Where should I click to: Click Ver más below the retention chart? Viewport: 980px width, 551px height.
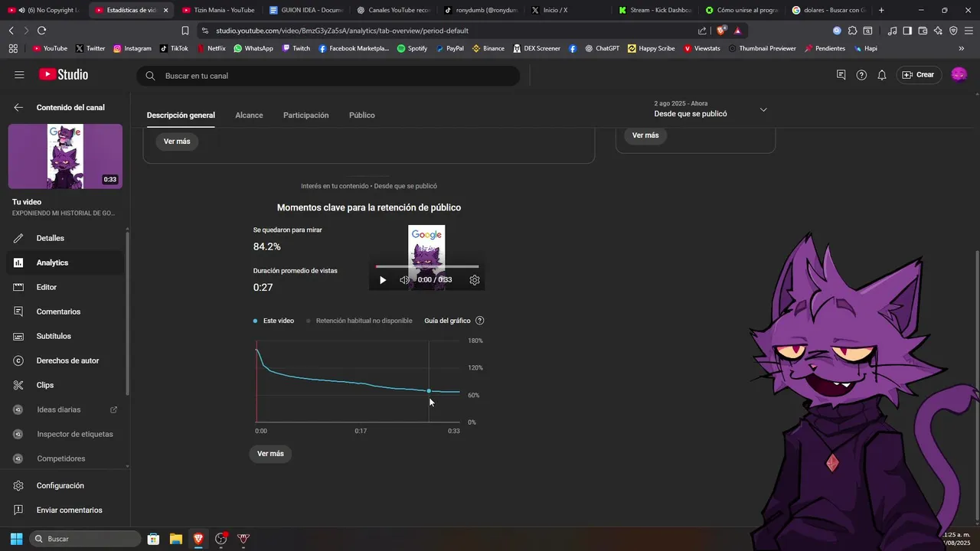270,454
